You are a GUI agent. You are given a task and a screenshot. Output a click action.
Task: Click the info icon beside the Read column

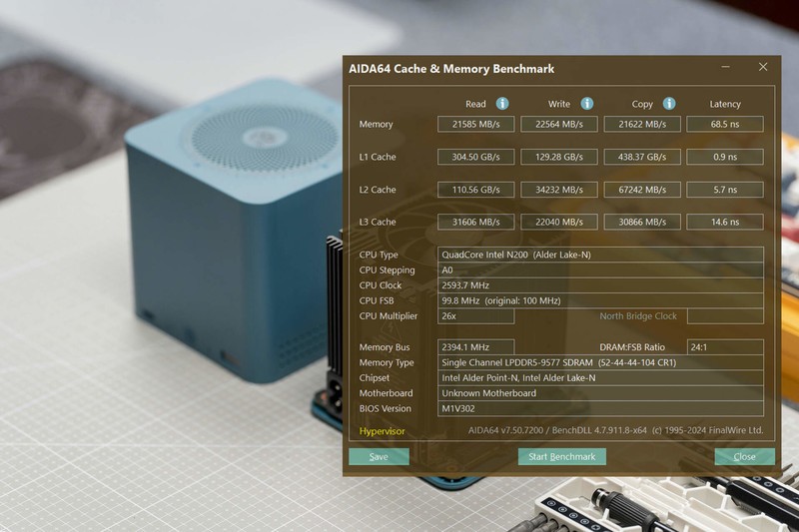tap(502, 104)
